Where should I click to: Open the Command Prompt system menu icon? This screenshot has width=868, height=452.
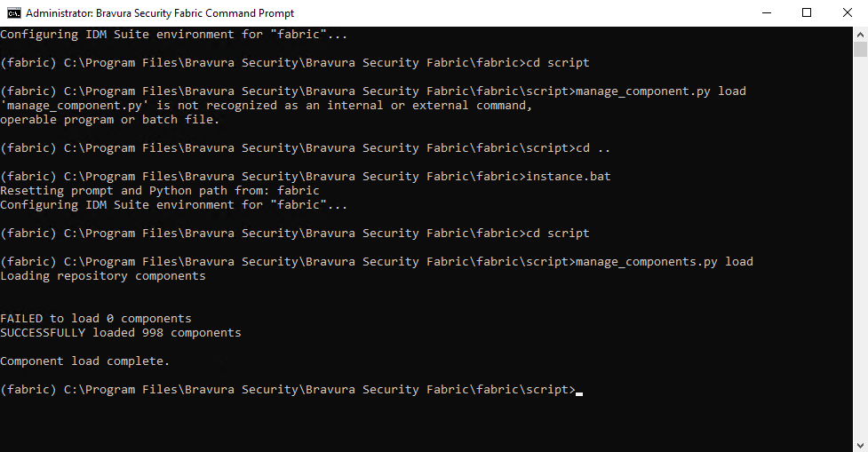pos(13,13)
